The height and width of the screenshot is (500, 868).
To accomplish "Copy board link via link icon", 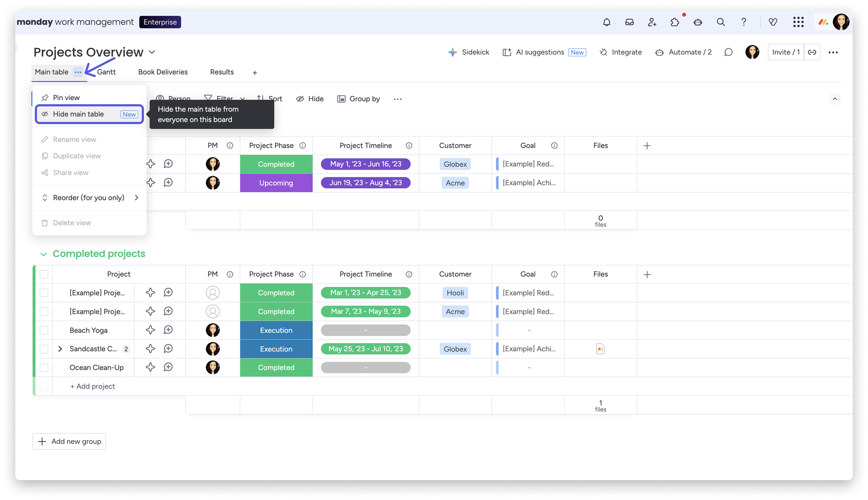I will 812,52.
